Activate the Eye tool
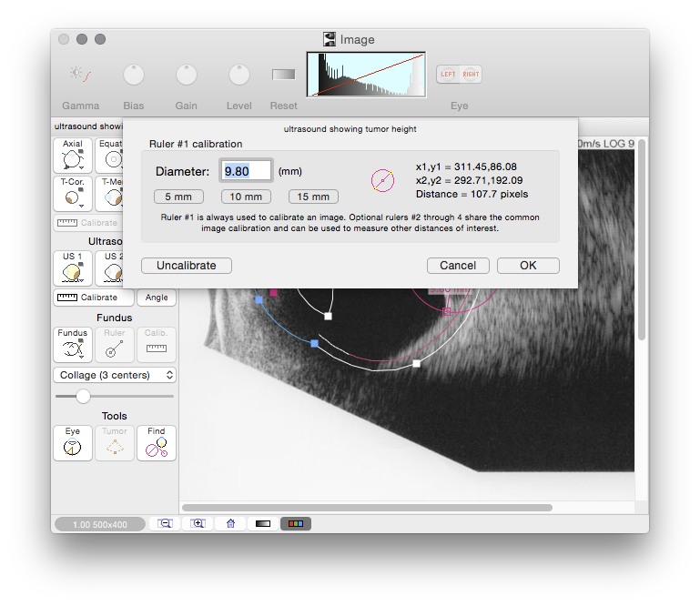 tap(73, 443)
